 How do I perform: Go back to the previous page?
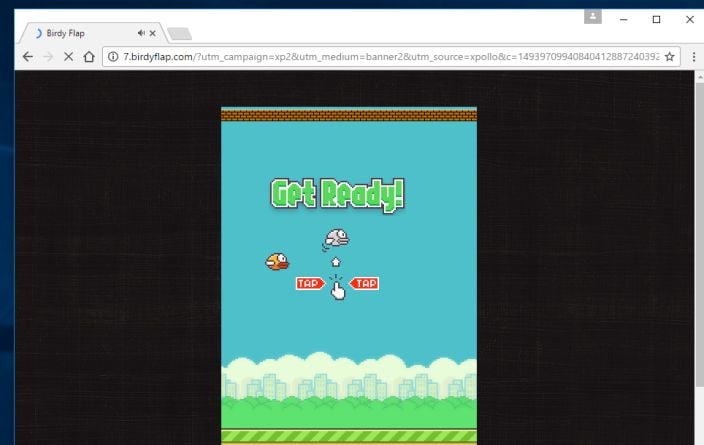[x=28, y=57]
